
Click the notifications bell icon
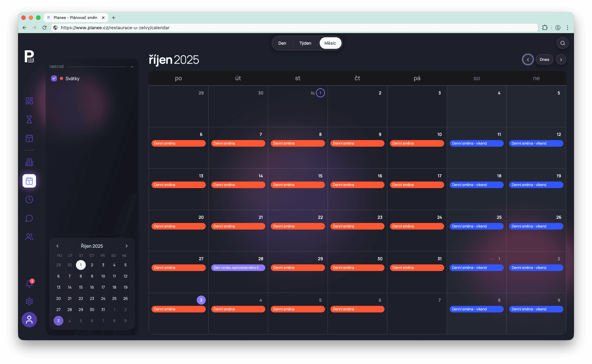tap(29, 284)
